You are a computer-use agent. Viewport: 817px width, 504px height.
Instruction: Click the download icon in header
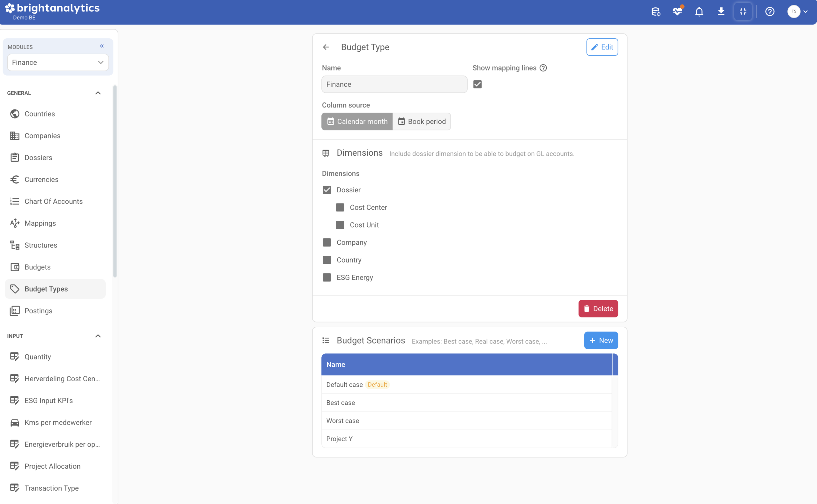[x=721, y=12]
